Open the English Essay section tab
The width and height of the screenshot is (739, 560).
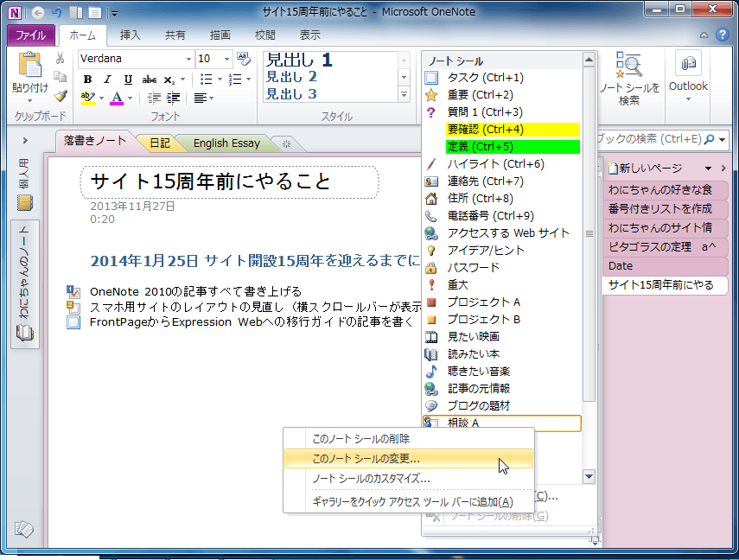point(226,143)
